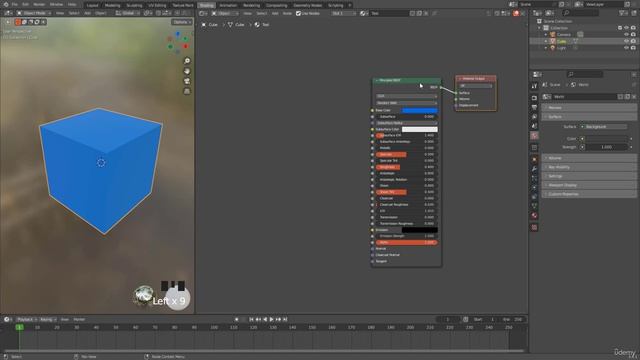The image size is (640, 360).
Task: Click the Camera object icon in outliner
Action: (x=553, y=34)
